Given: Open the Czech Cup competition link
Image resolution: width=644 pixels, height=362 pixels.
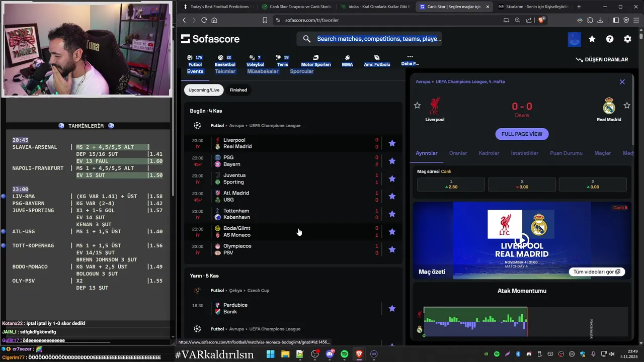Looking at the screenshot, I should point(258,291).
